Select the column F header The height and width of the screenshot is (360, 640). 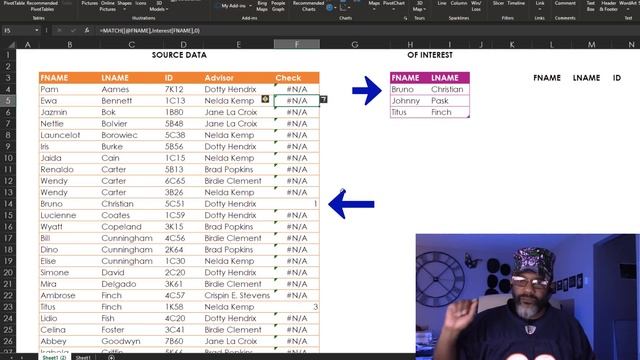click(297, 44)
